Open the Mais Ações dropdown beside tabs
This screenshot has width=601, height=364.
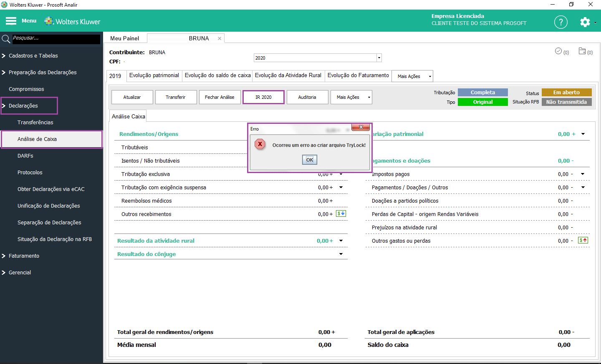click(412, 76)
